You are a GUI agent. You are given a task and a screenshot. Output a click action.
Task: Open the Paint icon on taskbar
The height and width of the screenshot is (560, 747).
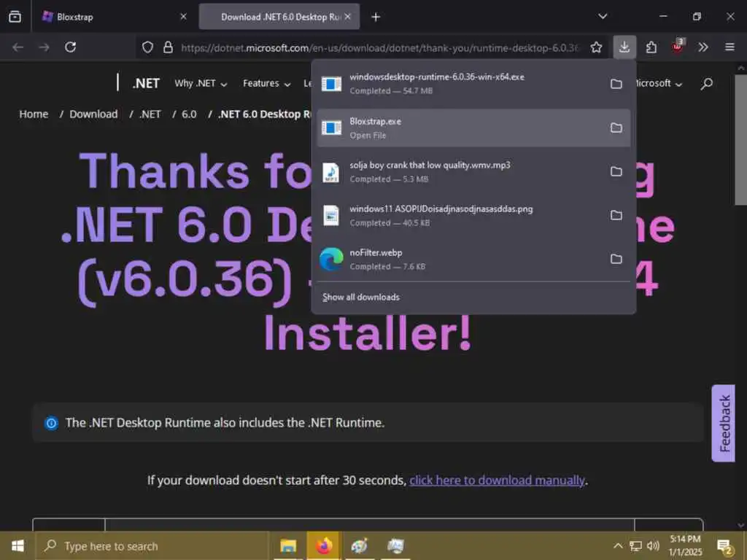pyautogui.click(x=359, y=546)
